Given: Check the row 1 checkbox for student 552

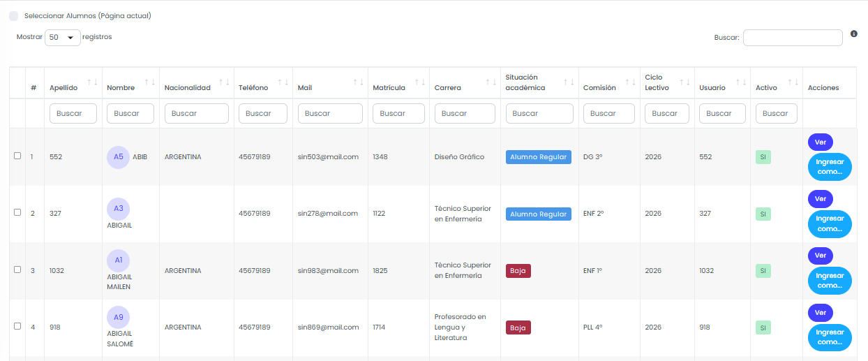Looking at the screenshot, I should click(17, 156).
